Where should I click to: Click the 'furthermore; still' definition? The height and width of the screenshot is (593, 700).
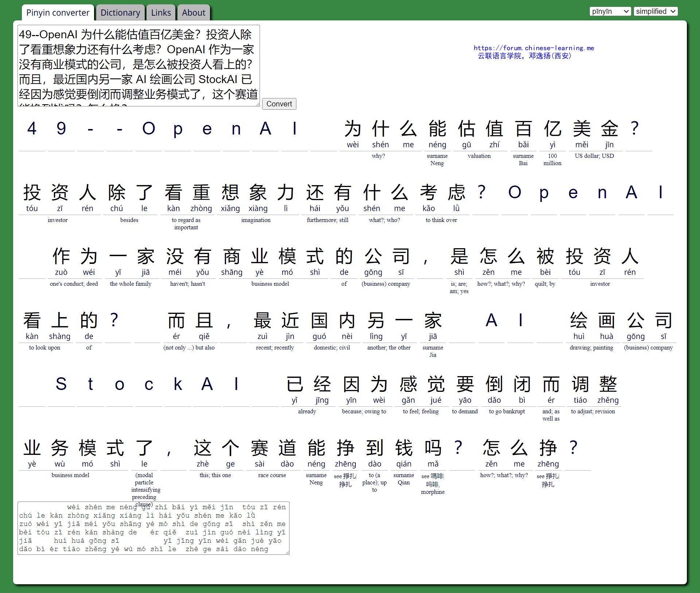coord(327,220)
